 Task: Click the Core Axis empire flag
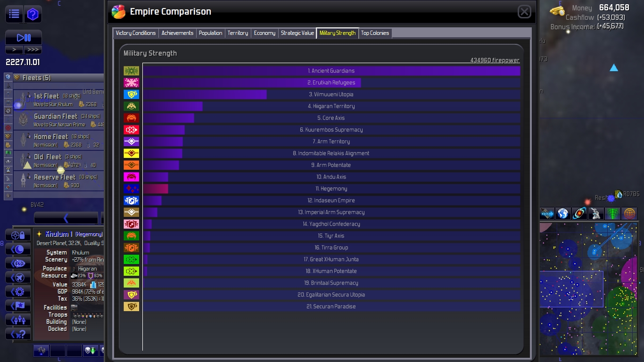[x=132, y=118]
